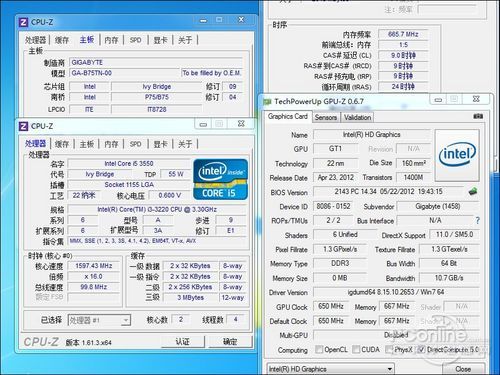Open SPD tab in CPU-Z mainboard window
This screenshot has width=500, height=375.
pyautogui.click(x=135, y=40)
